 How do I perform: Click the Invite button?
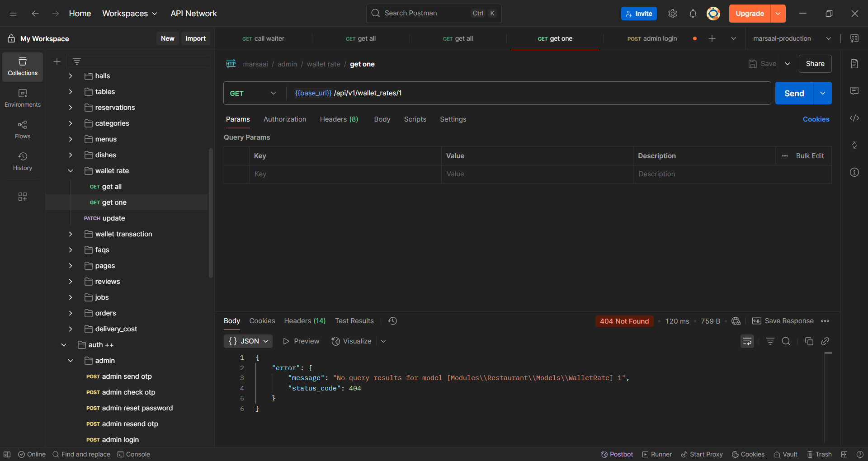[x=639, y=14]
